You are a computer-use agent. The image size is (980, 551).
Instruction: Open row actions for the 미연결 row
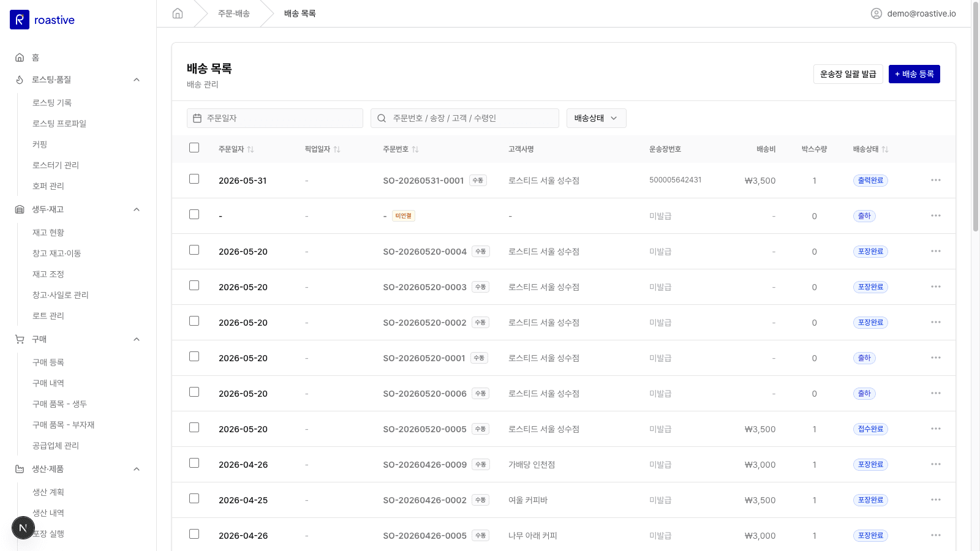coord(936,216)
